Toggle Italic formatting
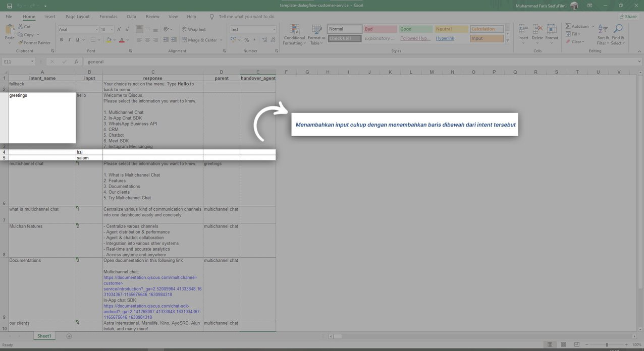 (x=69, y=39)
